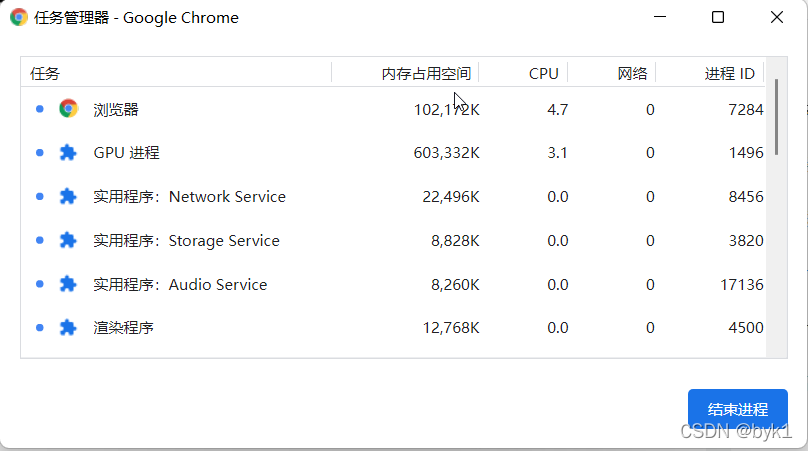Select the GPU 进程 row
This screenshot has width=808, height=451.
[x=126, y=153]
